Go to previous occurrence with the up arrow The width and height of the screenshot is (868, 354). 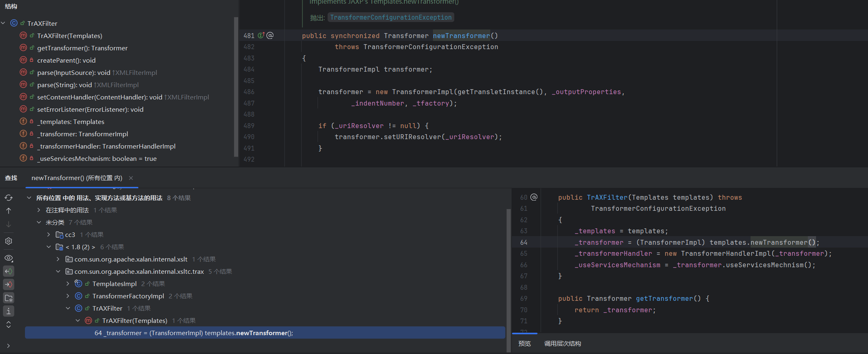click(x=9, y=211)
